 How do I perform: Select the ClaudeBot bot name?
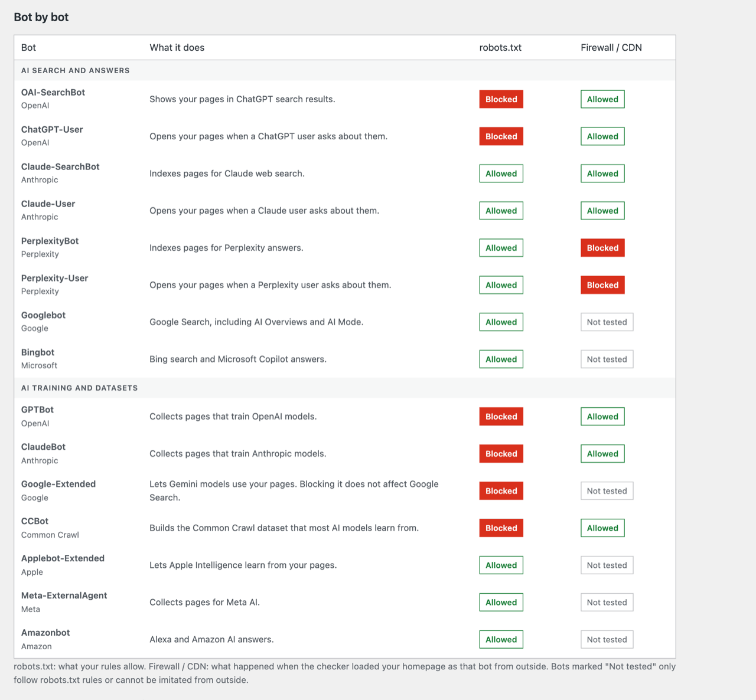(x=44, y=447)
